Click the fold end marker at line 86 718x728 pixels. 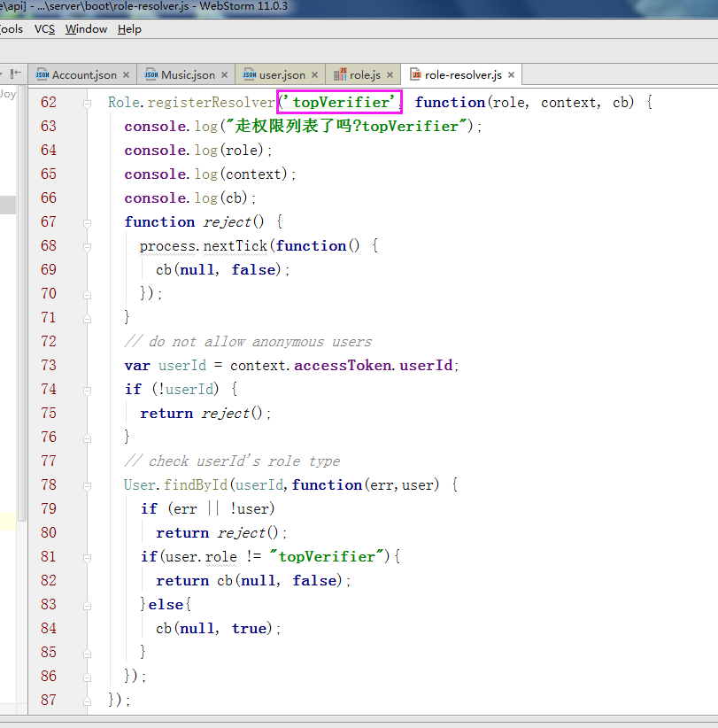pyautogui.click(x=88, y=678)
